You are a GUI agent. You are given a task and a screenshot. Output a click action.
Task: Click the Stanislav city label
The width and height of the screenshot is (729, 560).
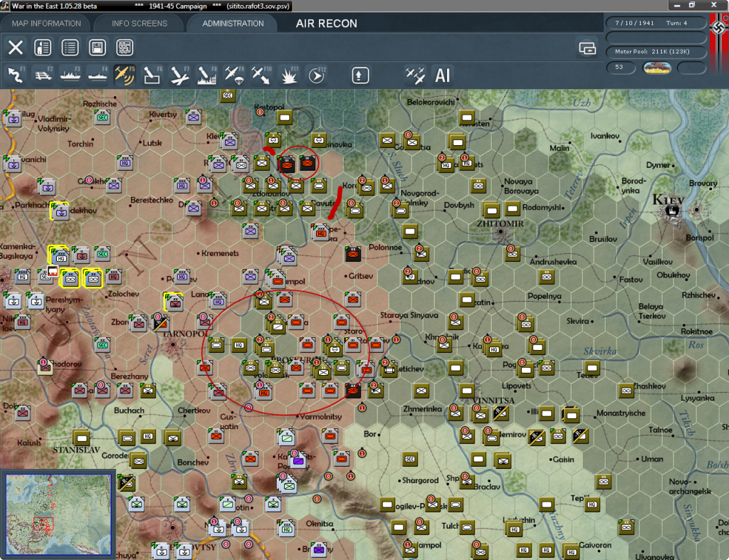coord(76,450)
